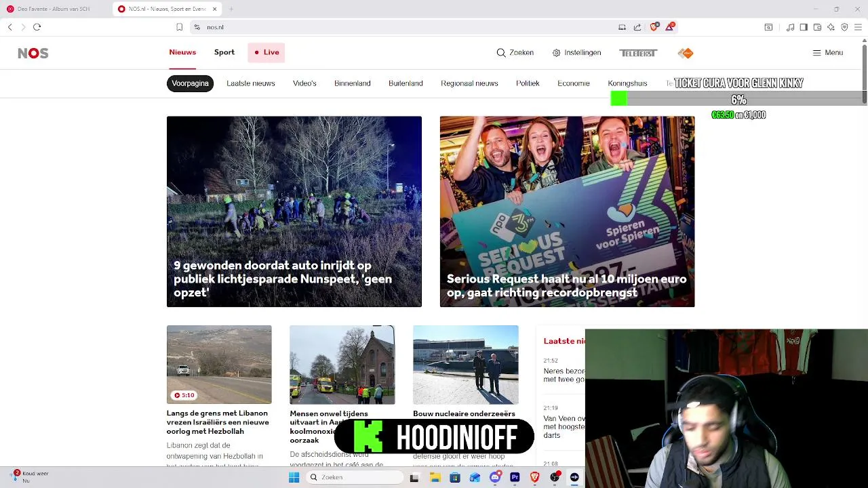Open the Libanon border road thumbnail

pyautogui.click(x=219, y=365)
